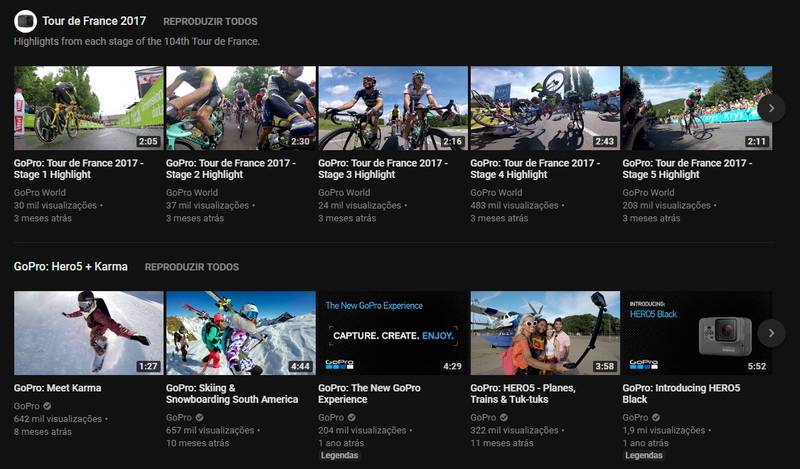The image size is (800, 469).
Task: Open GoPro channel name under The New GoPro Experience
Action: [x=331, y=417]
